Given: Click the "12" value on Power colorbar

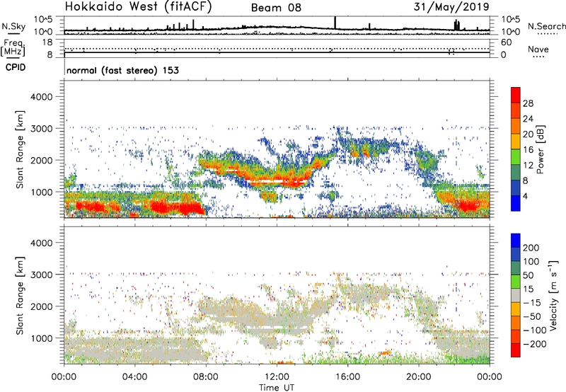Looking at the screenshot, I should tap(528, 166).
